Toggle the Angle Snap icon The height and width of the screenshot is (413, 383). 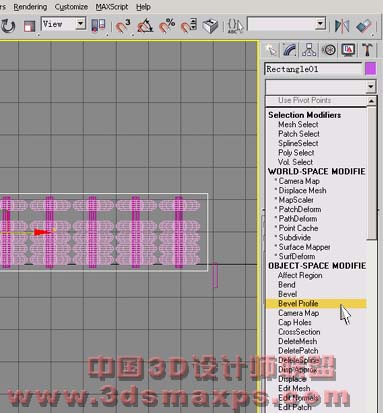coord(145,26)
